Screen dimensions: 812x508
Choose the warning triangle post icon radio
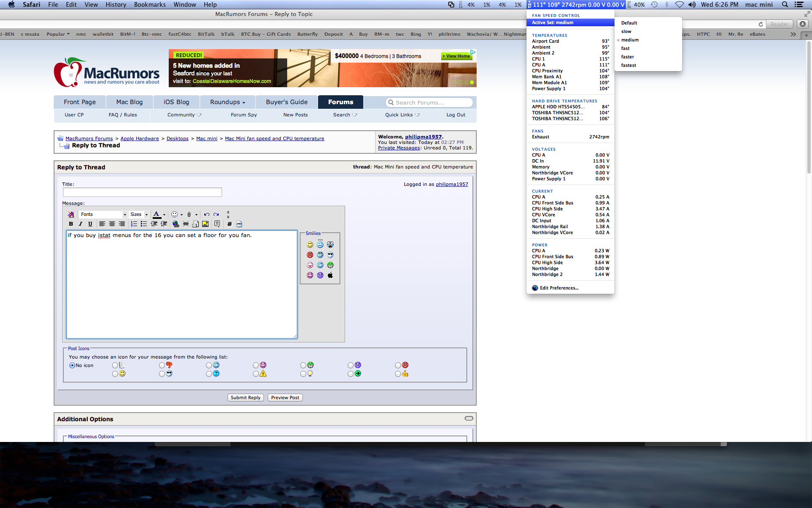[x=256, y=374]
